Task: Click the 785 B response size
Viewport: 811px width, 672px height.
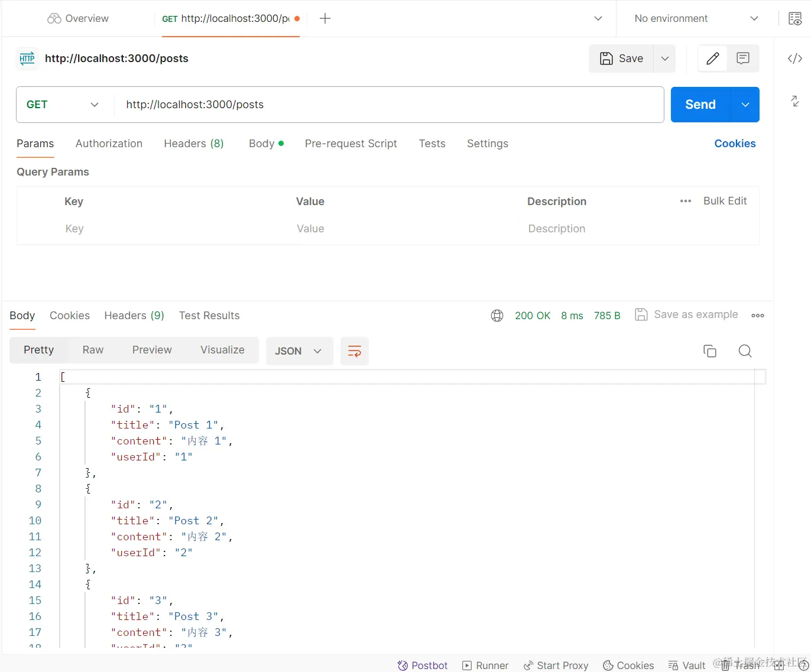Action: (x=607, y=316)
